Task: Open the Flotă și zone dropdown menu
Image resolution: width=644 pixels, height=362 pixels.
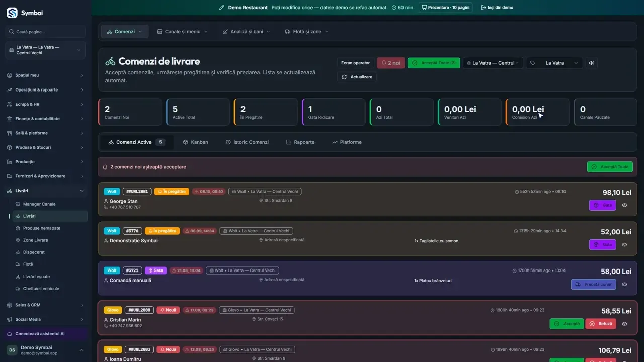Action: (x=306, y=31)
